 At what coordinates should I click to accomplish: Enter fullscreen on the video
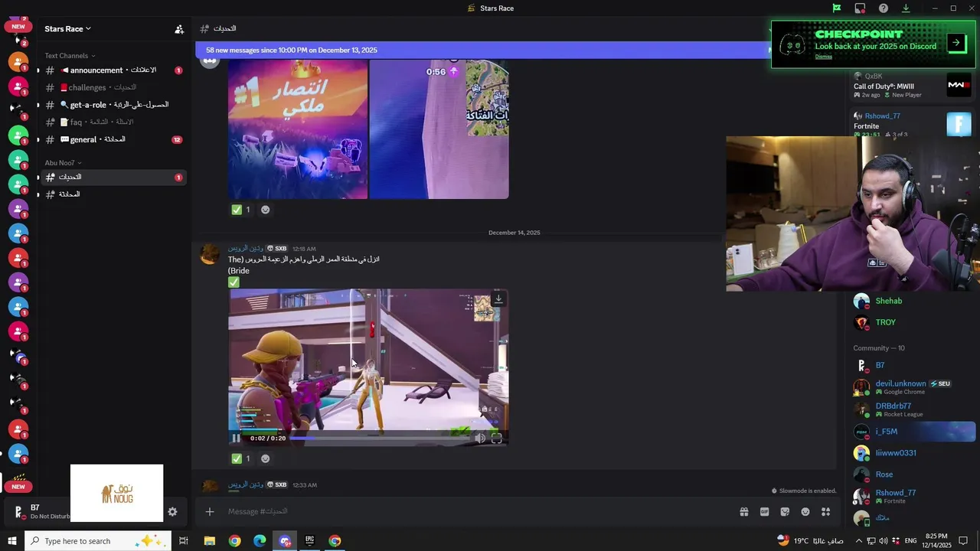[497, 439]
